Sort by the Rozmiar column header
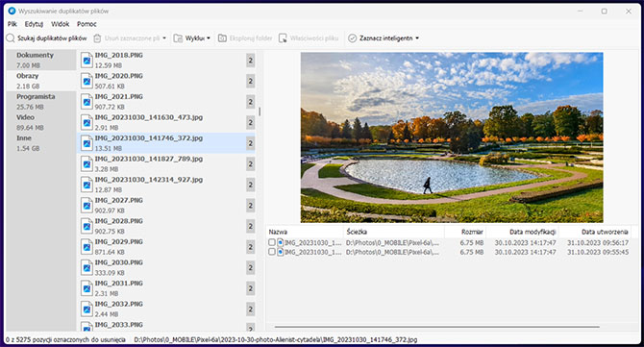This screenshot has width=644, height=347. (465, 232)
